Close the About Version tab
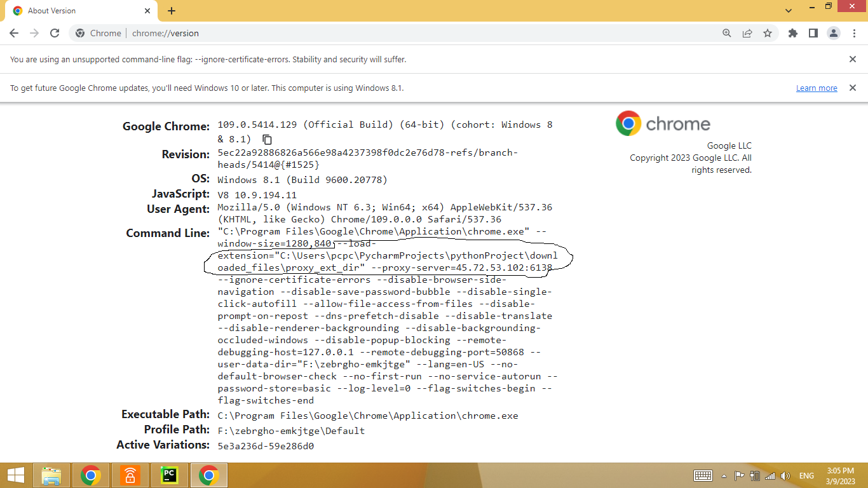Image resolution: width=868 pixels, height=488 pixels. tap(147, 11)
